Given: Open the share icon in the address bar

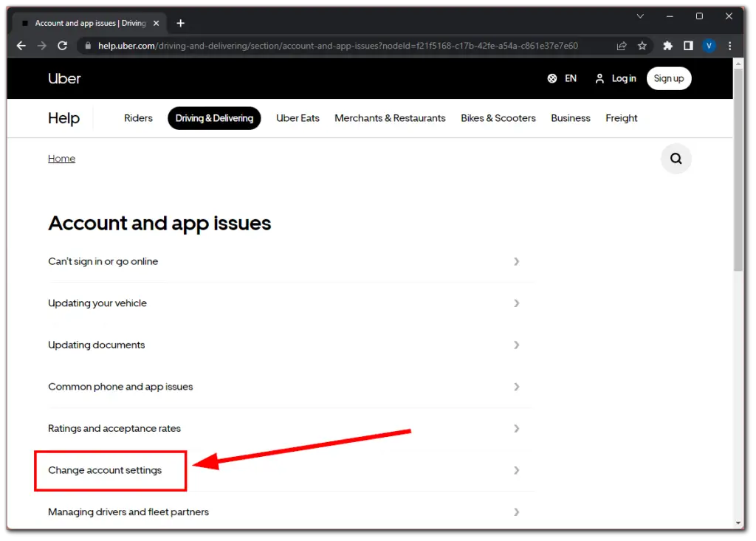Looking at the screenshot, I should coord(622,45).
